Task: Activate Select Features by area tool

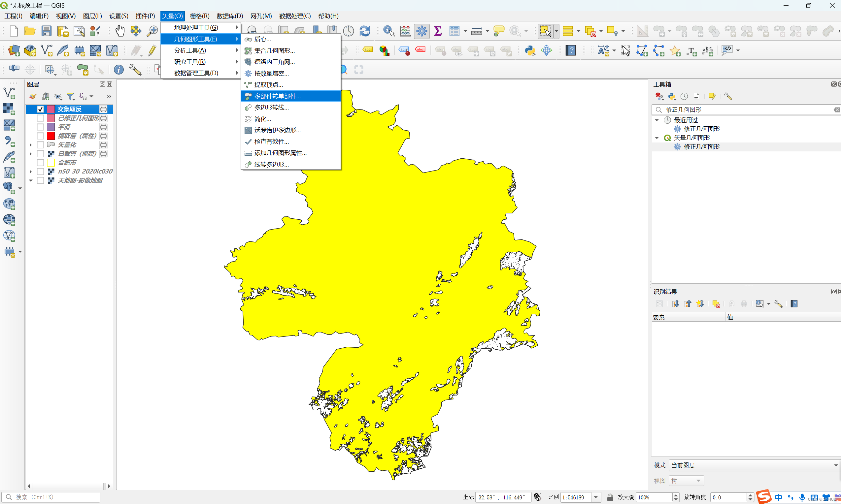Action: coord(545,31)
